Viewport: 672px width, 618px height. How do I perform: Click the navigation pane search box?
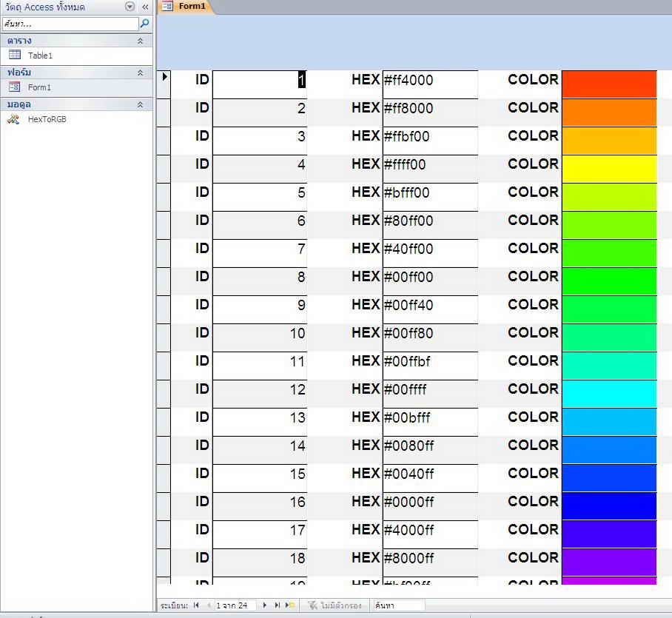pos(71,24)
